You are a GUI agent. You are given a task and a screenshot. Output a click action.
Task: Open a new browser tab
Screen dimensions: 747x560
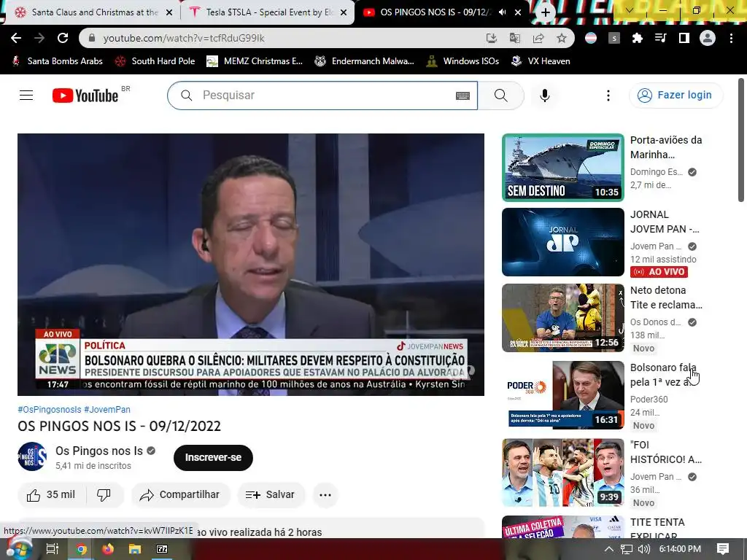pyautogui.click(x=546, y=12)
